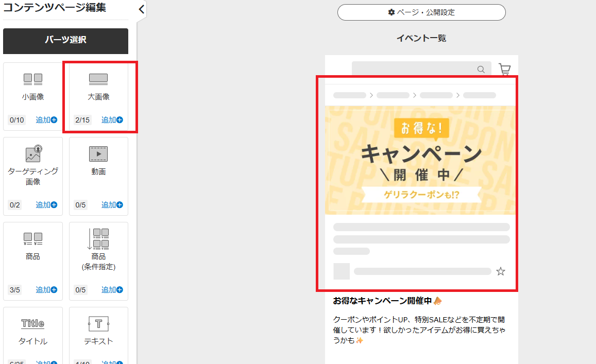Choose the ターゲティング画像 part icon
The width and height of the screenshot is (596, 364).
pyautogui.click(x=33, y=154)
